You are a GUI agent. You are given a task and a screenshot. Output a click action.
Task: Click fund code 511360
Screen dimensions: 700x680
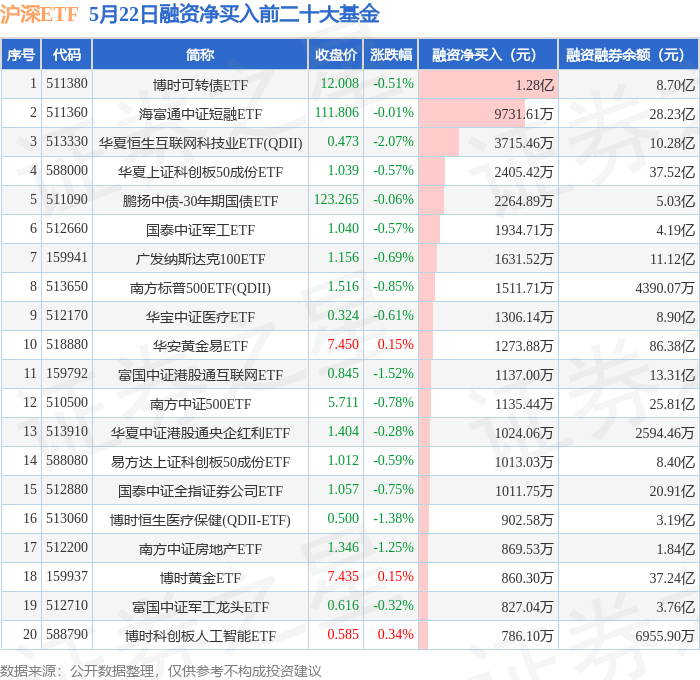pos(67,113)
